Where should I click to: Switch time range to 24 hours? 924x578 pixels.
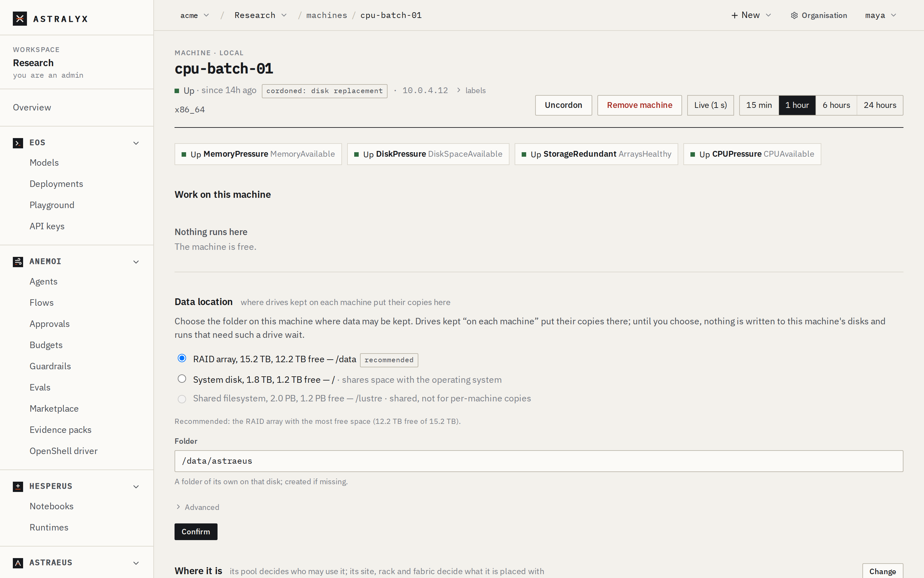click(880, 105)
